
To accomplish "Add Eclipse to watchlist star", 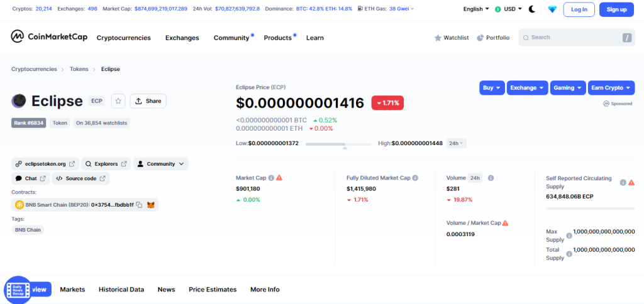I will pos(118,101).
